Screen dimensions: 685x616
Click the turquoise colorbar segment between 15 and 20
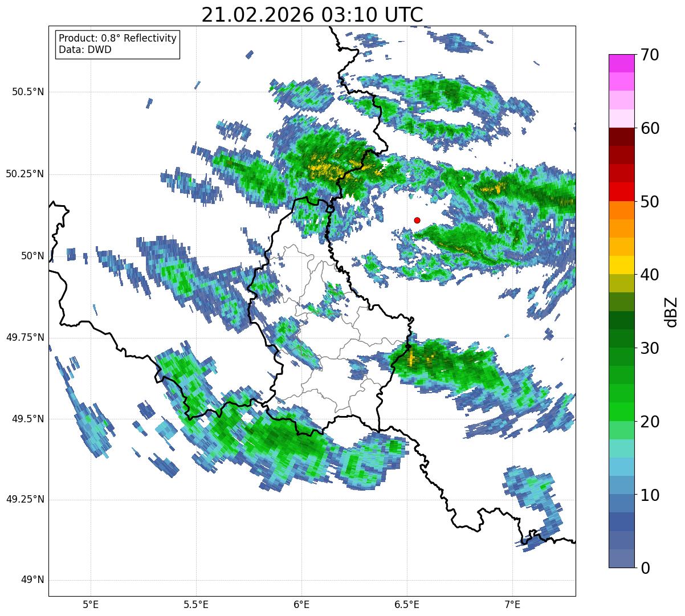(621, 448)
